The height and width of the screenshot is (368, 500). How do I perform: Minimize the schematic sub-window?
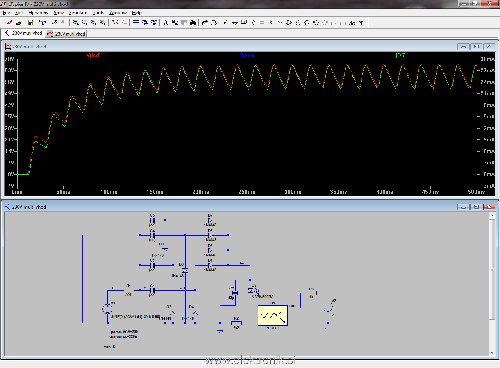click(x=463, y=207)
